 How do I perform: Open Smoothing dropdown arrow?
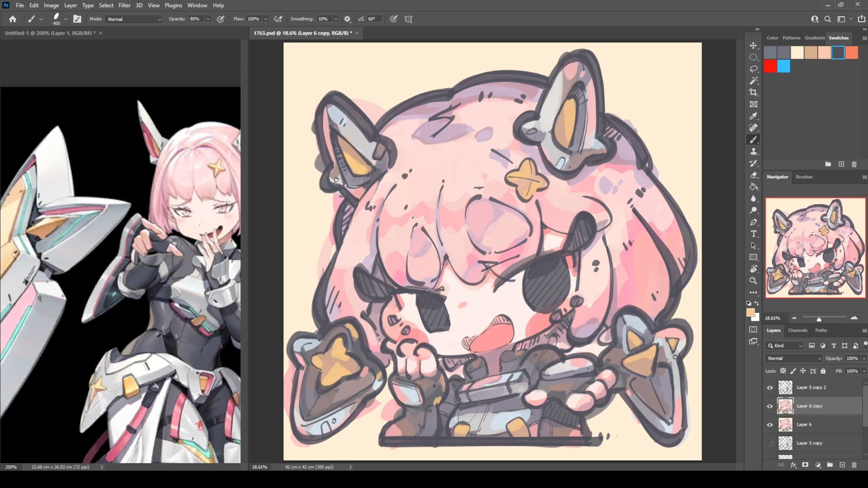(x=335, y=19)
